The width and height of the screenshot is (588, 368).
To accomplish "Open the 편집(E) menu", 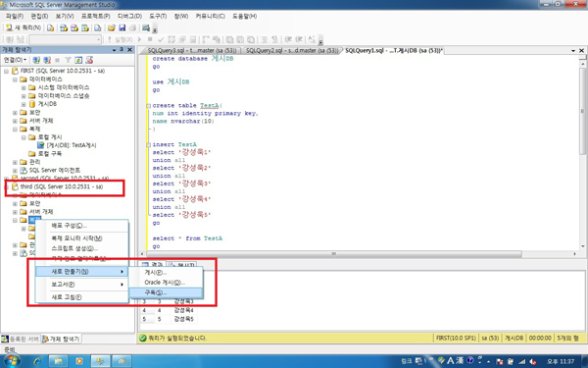I will (x=39, y=16).
